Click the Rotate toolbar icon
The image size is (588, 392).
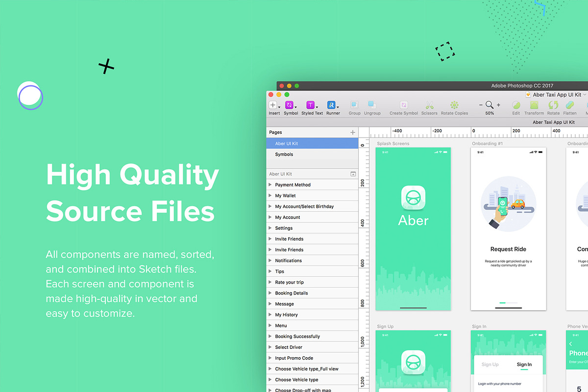click(x=553, y=105)
